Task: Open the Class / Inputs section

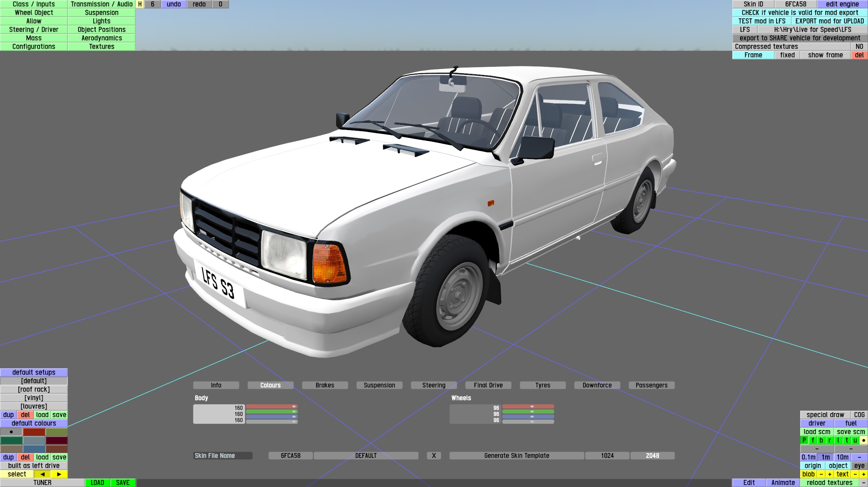Action: [x=34, y=4]
